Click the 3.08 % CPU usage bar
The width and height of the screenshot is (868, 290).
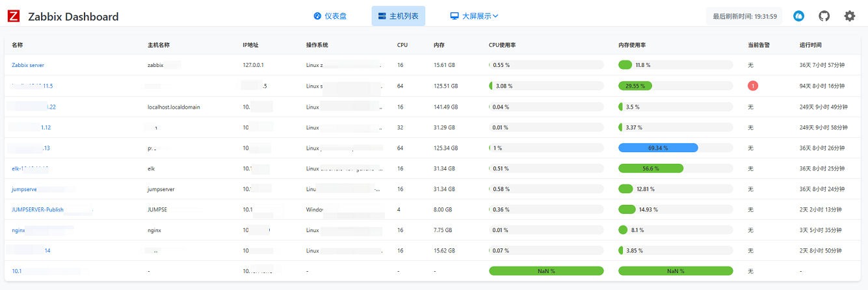(x=546, y=86)
